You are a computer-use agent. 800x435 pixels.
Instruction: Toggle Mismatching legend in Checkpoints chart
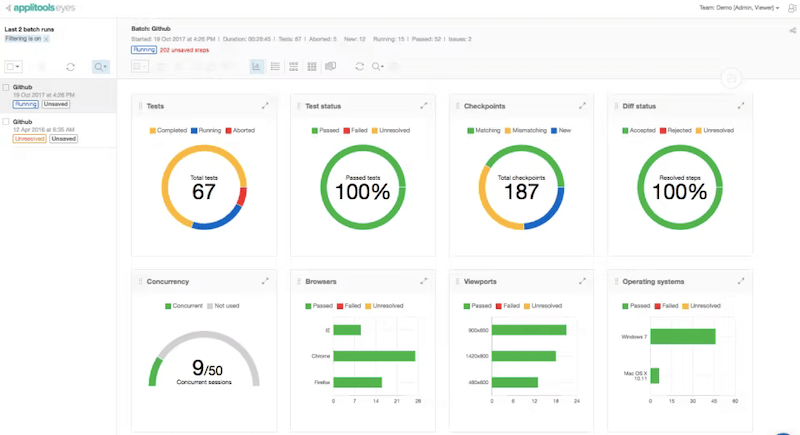pos(526,131)
